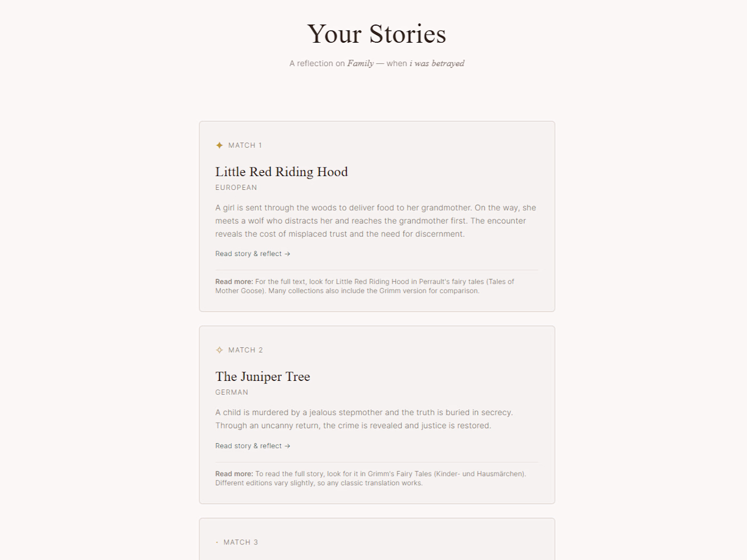Click the EUROPEAN origin tag
The image size is (747, 560).
236,188
